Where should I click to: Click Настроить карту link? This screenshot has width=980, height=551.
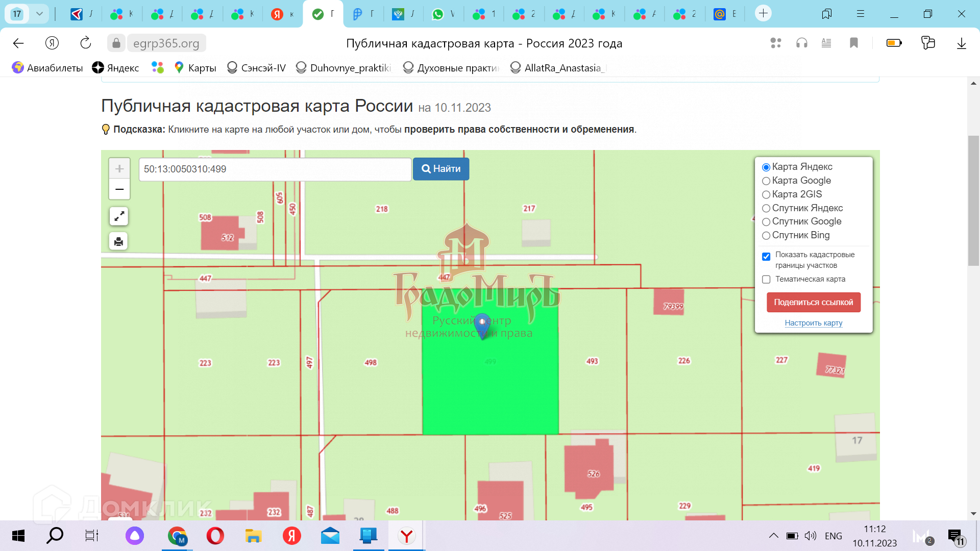(814, 323)
